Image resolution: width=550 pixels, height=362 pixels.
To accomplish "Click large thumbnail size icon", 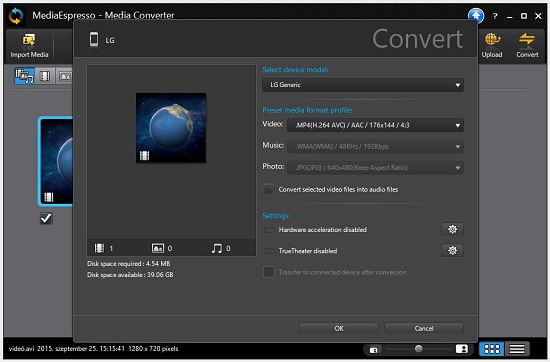I will point(462,349).
